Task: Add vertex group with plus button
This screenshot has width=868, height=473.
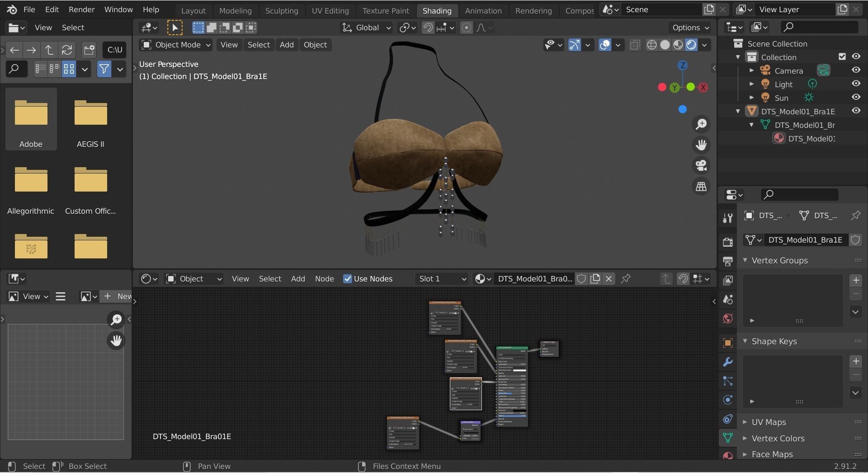Action: [855, 281]
